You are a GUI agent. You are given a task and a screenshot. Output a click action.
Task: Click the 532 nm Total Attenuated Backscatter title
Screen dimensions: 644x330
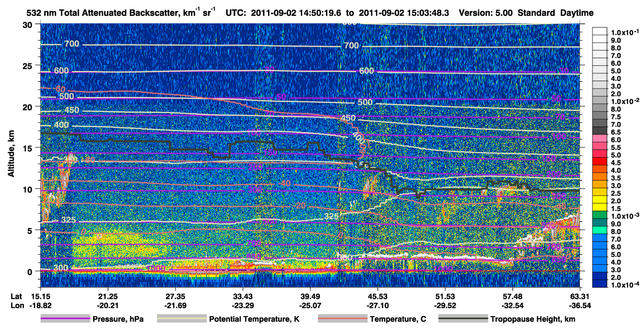[x=120, y=12]
